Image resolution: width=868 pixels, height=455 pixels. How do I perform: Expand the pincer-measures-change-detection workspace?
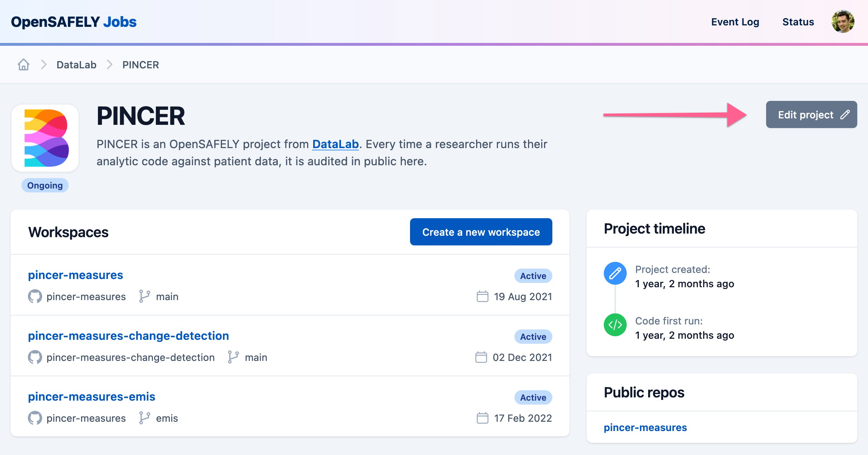[x=128, y=336]
